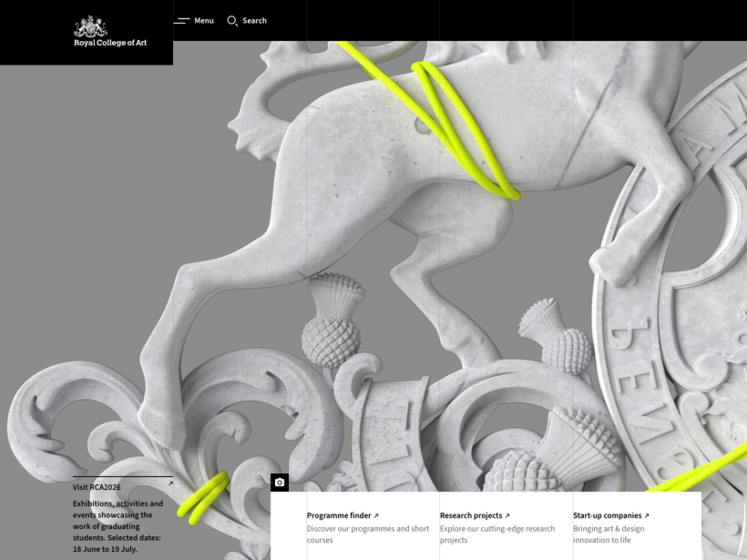Open the Start-up companies link
Screen dimensions: 747x560
tap(607, 515)
